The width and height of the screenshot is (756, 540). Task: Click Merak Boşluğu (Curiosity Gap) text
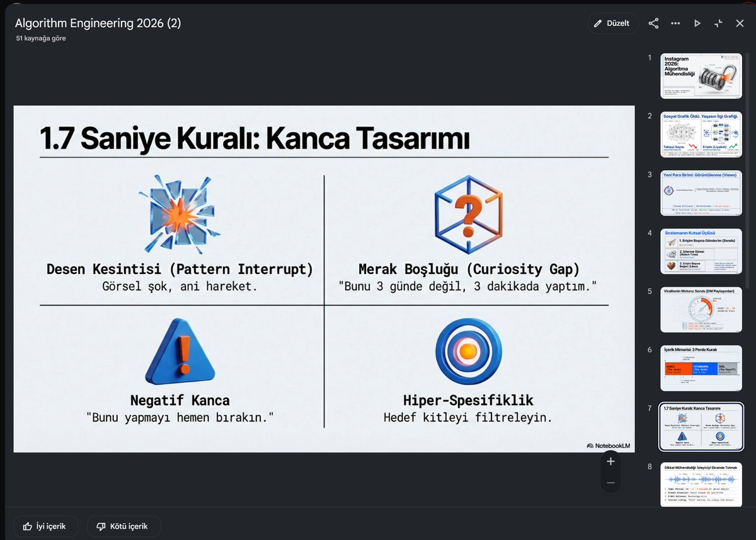pos(469,269)
